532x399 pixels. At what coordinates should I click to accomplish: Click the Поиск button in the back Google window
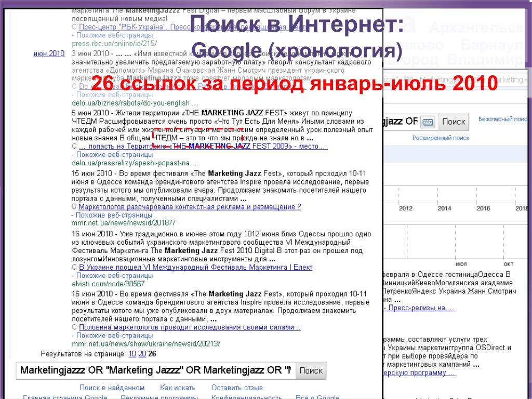[454, 122]
